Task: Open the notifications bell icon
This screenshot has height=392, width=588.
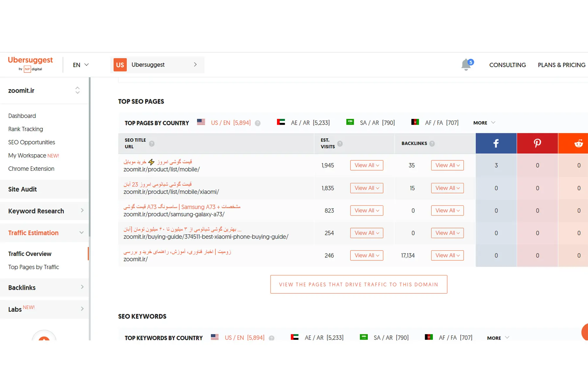Action: [x=466, y=65]
